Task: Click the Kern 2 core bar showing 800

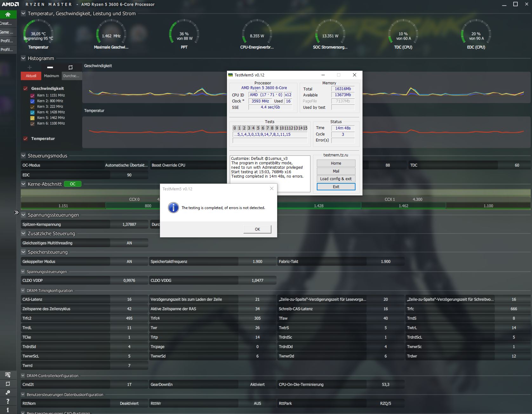Action: 148,206
